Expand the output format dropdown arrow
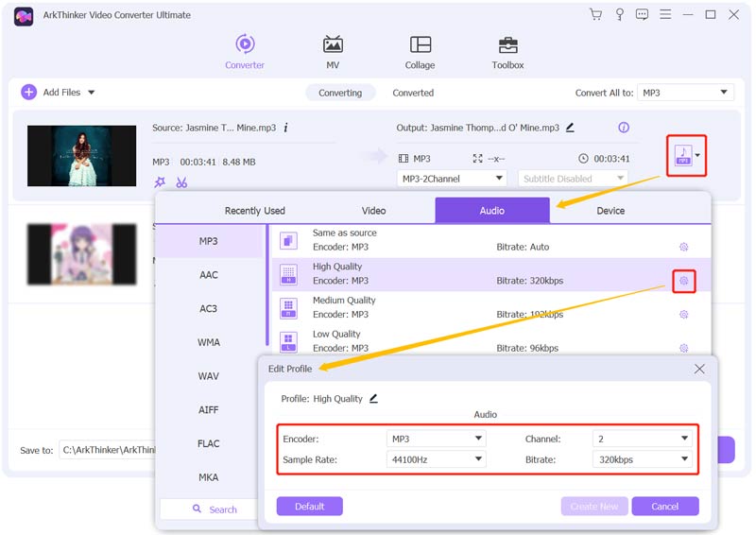Screen dimensions: 756x535 [x=697, y=155]
